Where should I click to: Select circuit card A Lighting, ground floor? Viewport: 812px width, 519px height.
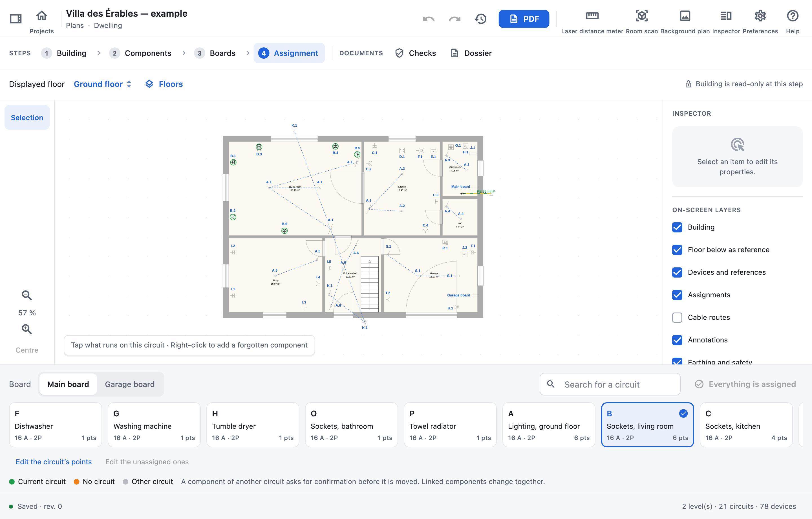(549, 425)
